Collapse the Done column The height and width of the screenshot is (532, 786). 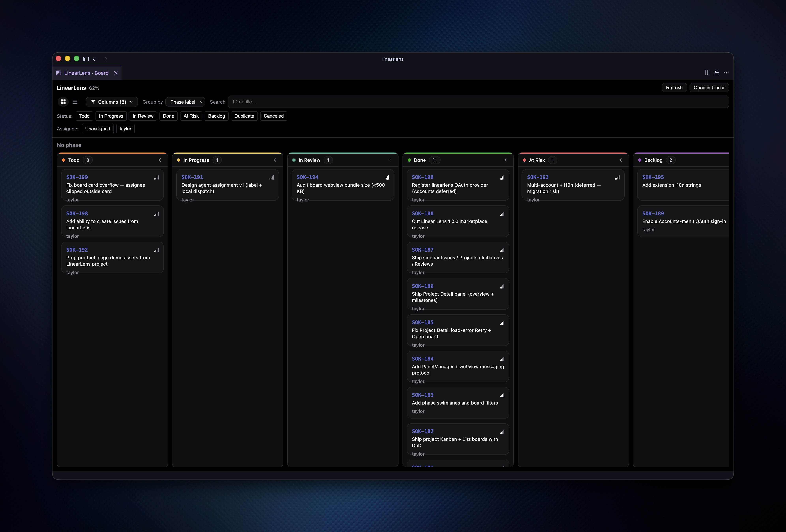click(x=506, y=160)
